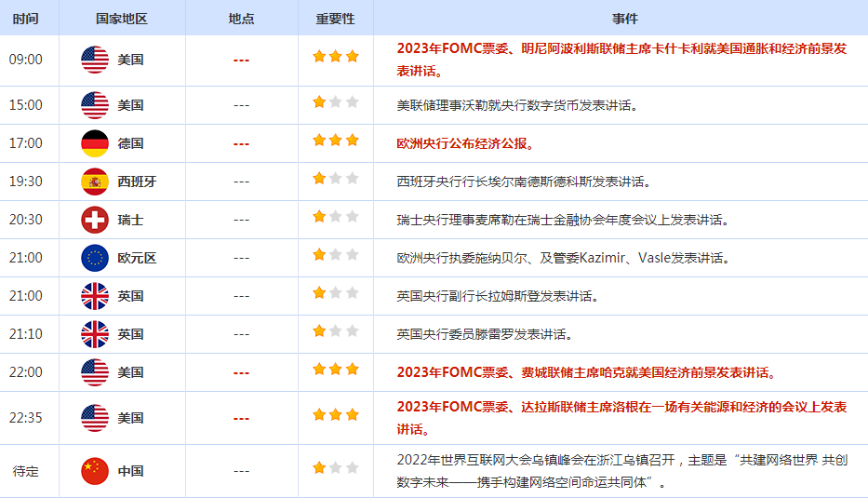
Task: Open the 欧洲央行公布经济公报 event
Action: [466, 144]
